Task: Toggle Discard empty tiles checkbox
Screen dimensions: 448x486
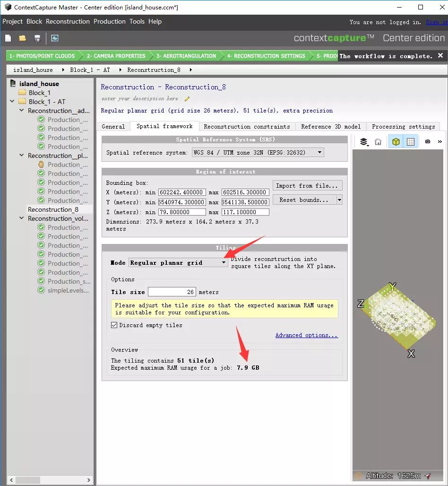Action: 114,325
